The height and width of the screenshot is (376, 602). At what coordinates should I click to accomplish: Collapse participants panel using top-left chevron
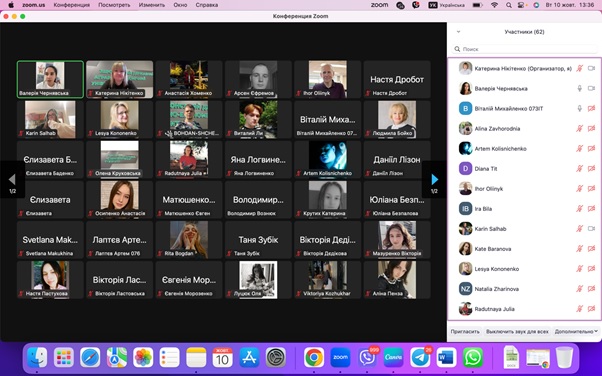coord(458,32)
